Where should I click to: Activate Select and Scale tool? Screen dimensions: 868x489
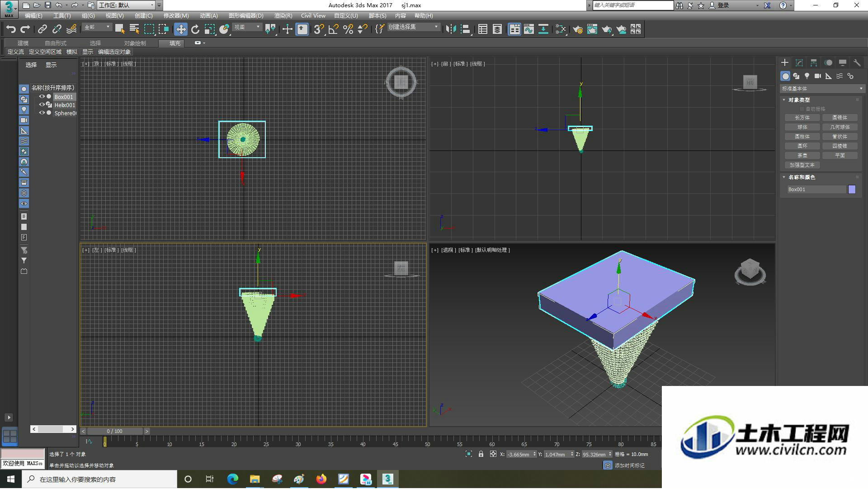pyautogui.click(x=210, y=29)
